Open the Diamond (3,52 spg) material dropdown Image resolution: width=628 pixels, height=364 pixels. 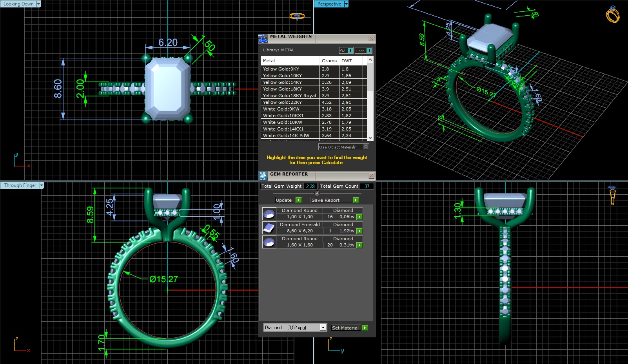coord(323,328)
